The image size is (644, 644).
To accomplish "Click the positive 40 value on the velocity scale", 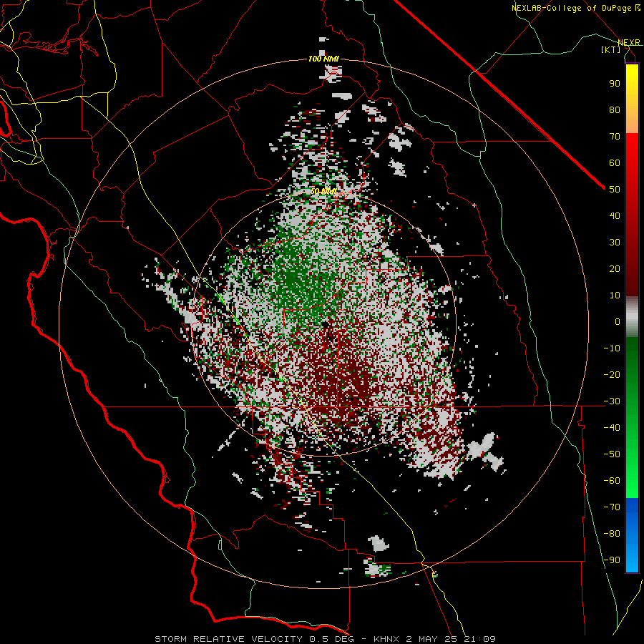I will coord(615,216).
